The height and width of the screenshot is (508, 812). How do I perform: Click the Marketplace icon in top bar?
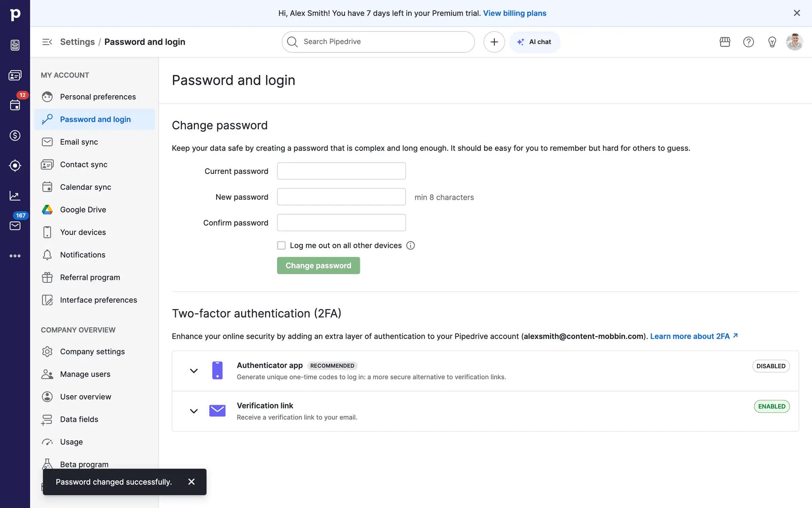click(725, 42)
